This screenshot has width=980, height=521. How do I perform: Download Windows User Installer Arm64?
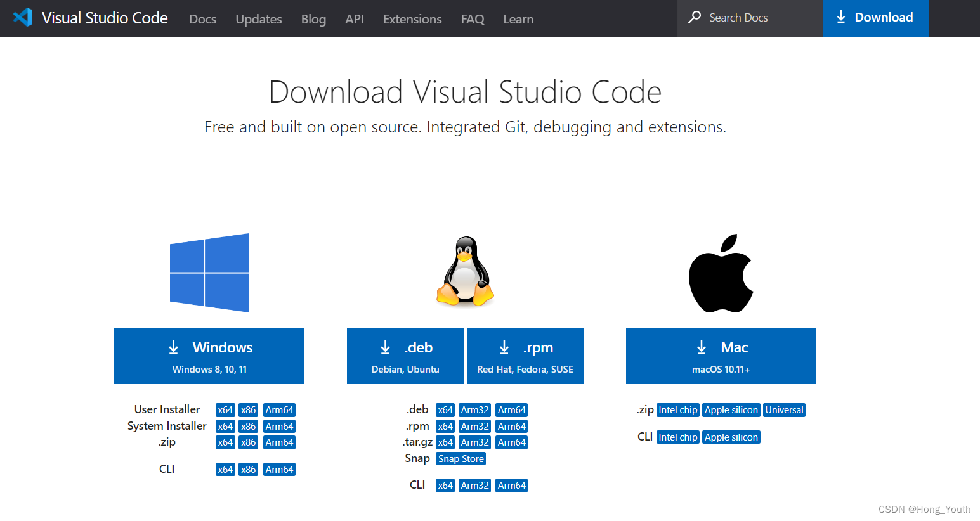(280, 410)
